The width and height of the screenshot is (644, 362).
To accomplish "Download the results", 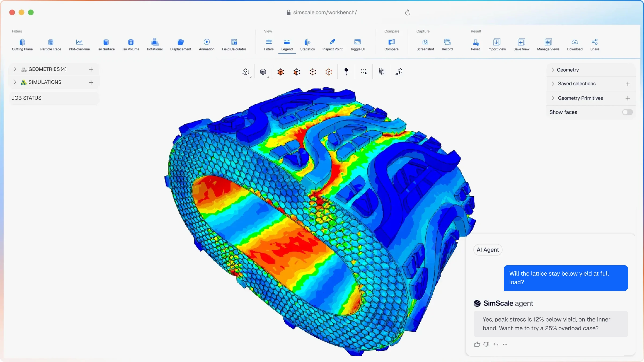I will tap(575, 45).
